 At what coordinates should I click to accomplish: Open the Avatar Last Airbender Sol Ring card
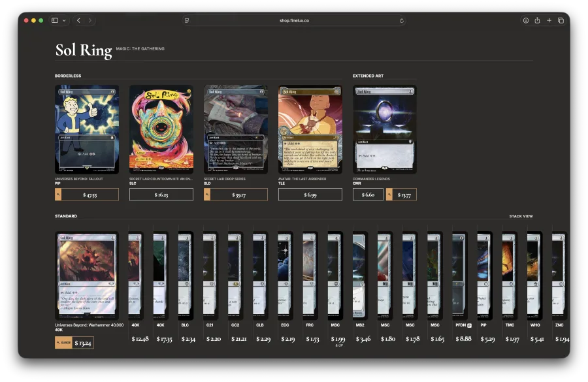coord(310,129)
